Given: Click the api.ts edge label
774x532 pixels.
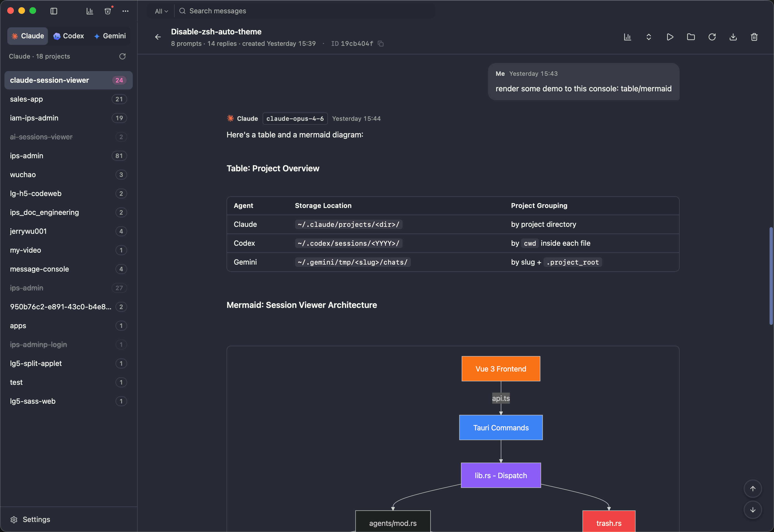Looking at the screenshot, I should pyautogui.click(x=501, y=398).
